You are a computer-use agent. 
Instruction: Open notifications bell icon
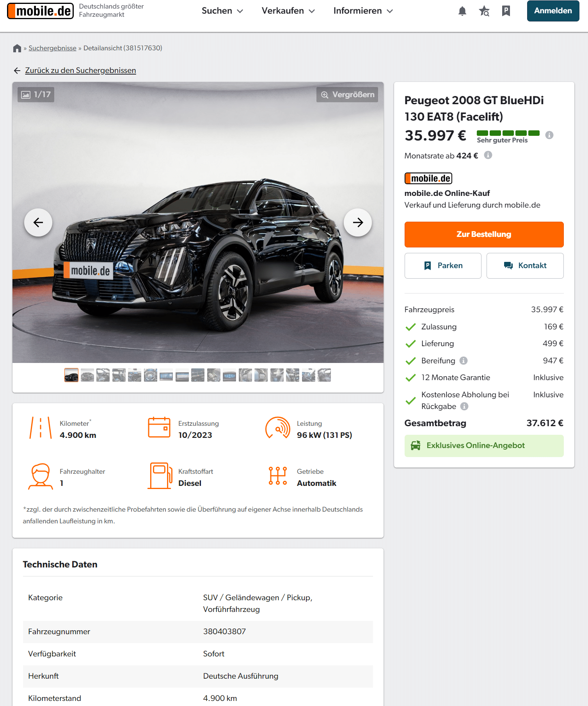pyautogui.click(x=462, y=11)
